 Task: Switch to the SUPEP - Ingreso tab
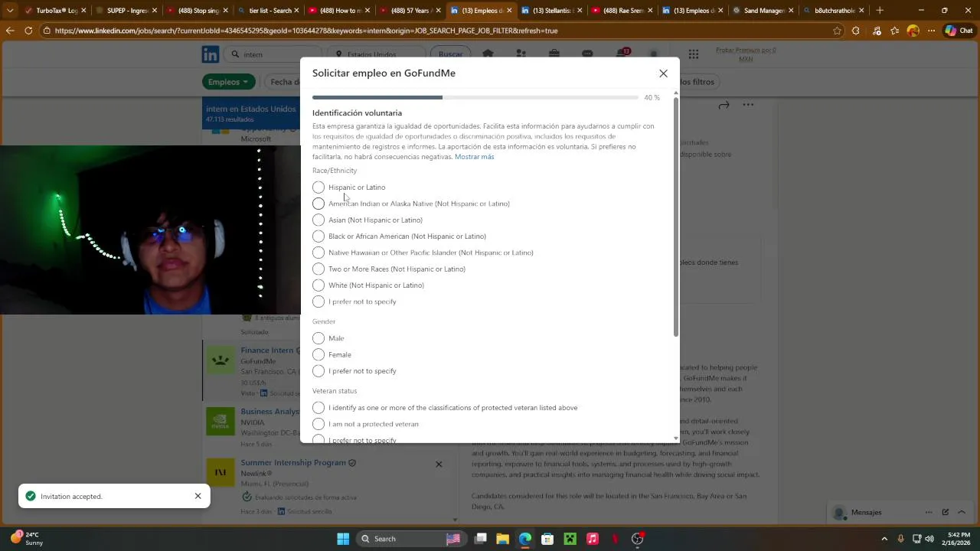(122, 11)
